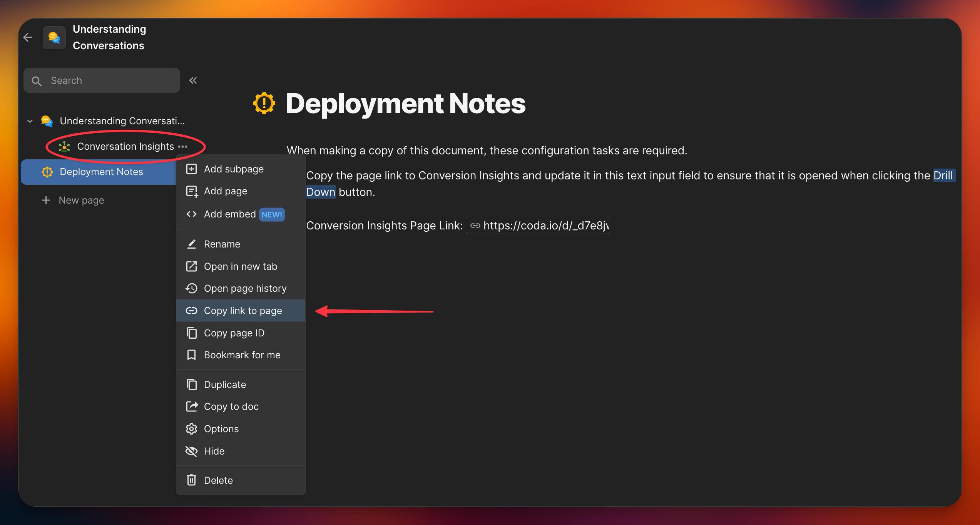
Task: Click the search magnifier icon
Action: [x=37, y=81]
